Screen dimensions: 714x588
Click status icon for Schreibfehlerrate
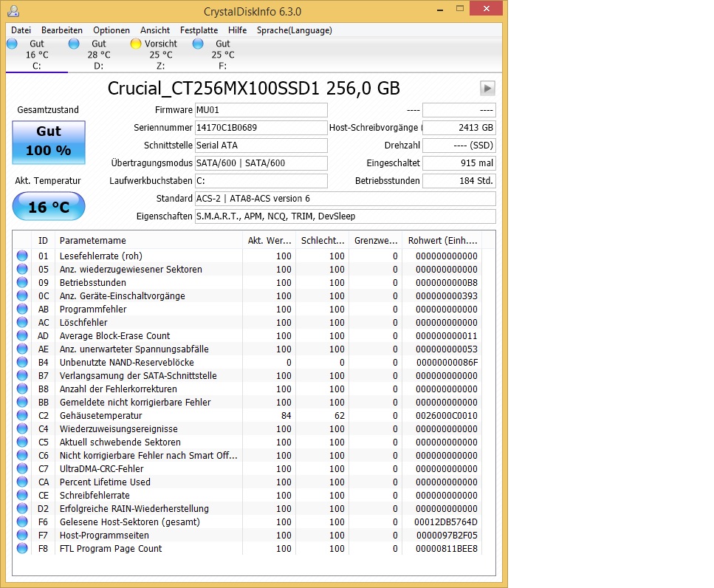point(22,495)
